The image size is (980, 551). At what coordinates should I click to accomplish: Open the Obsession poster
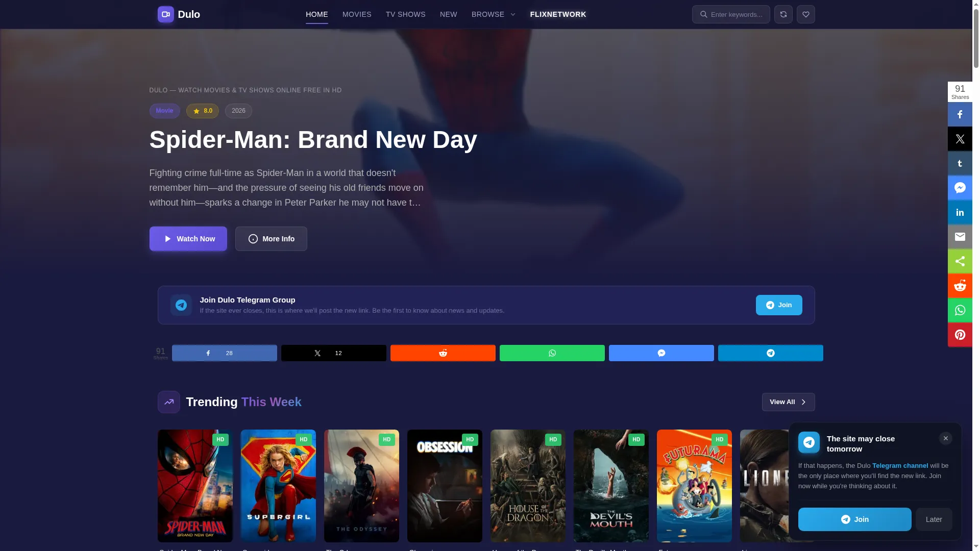(445, 486)
